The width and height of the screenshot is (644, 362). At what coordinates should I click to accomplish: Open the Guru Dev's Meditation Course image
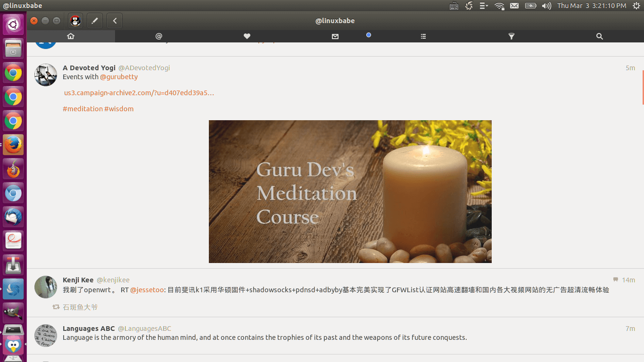tap(350, 191)
